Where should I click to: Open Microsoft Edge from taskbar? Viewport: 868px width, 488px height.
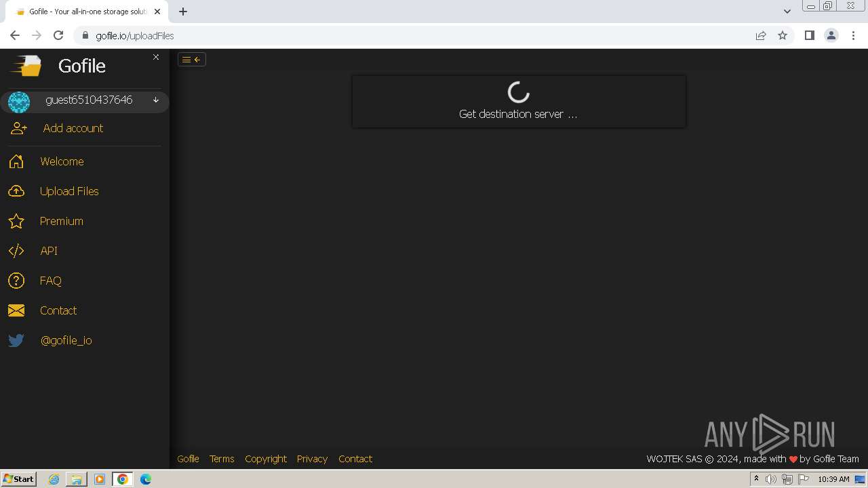point(146,479)
